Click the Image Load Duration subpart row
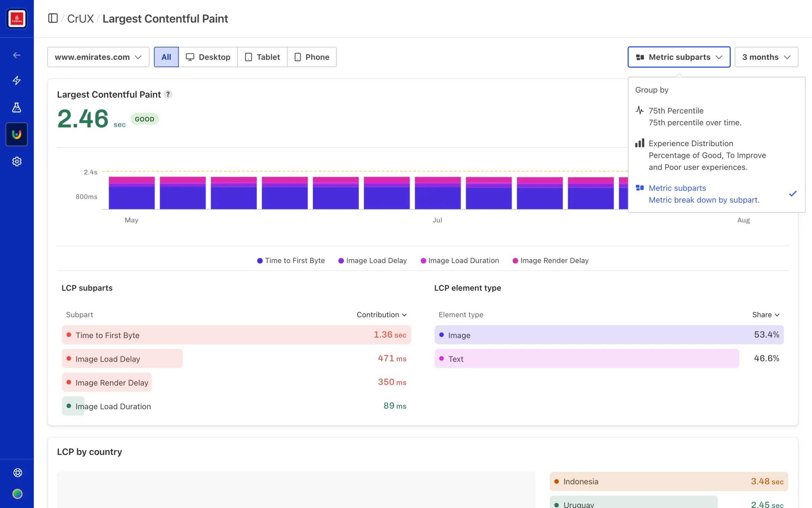This screenshot has width=812, height=508. [x=236, y=406]
